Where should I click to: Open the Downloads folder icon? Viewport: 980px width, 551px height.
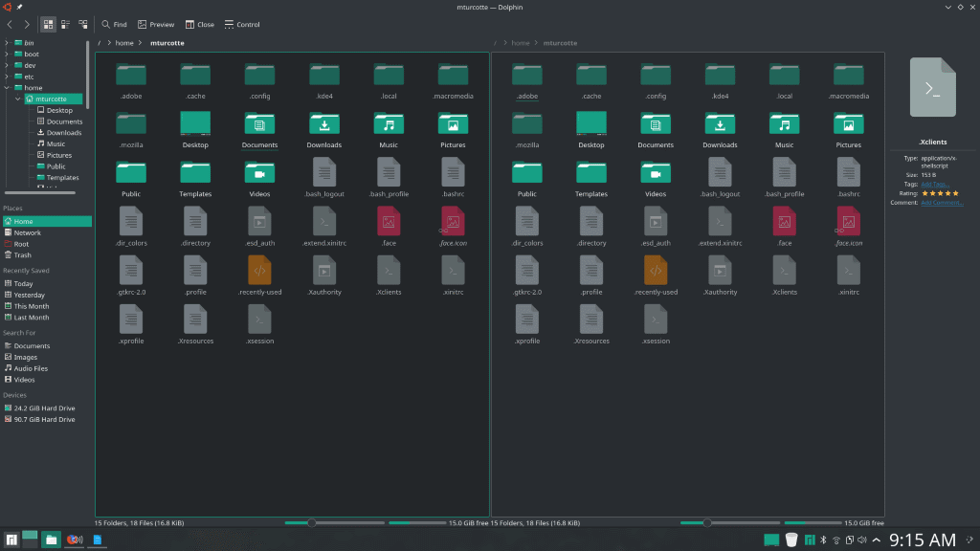click(x=323, y=124)
